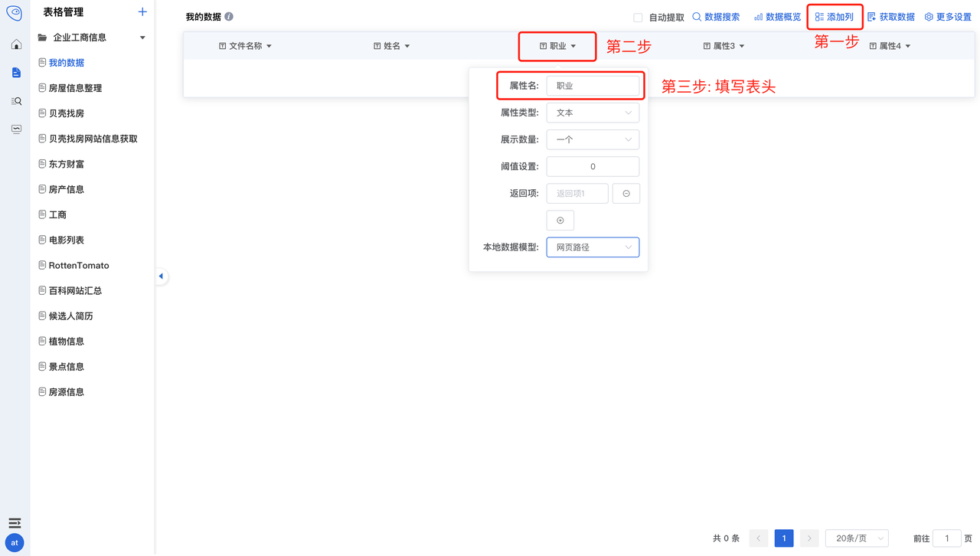
Task: Remove 返回项1 with minus icon
Action: (626, 194)
